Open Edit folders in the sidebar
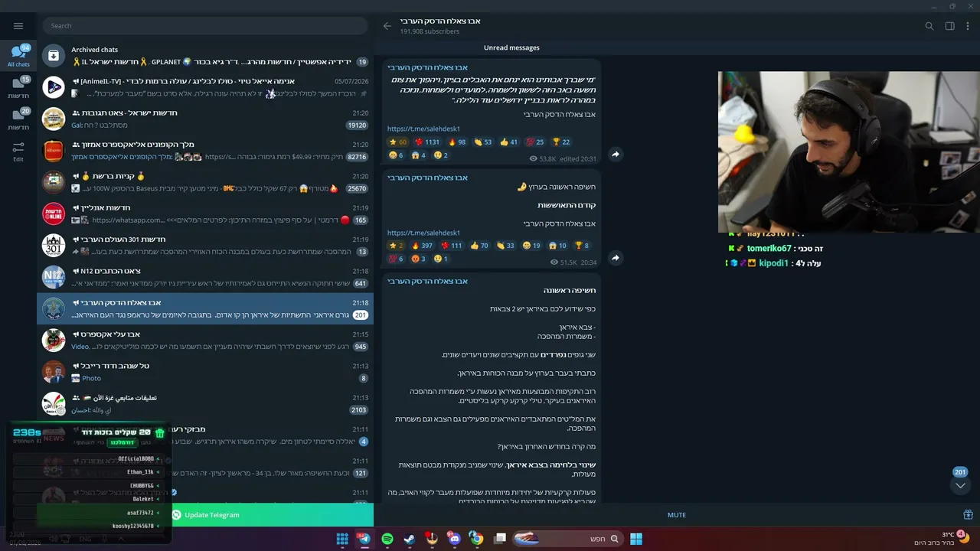 point(18,152)
